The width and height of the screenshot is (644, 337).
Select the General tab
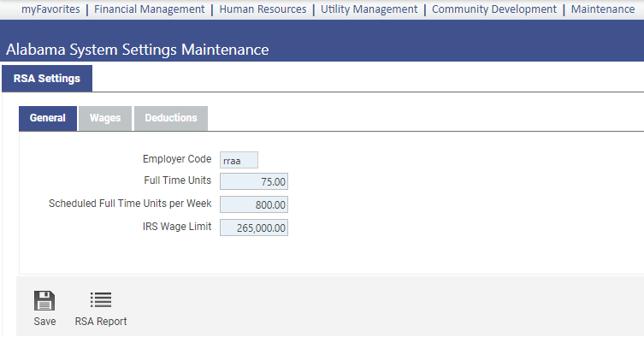click(48, 118)
